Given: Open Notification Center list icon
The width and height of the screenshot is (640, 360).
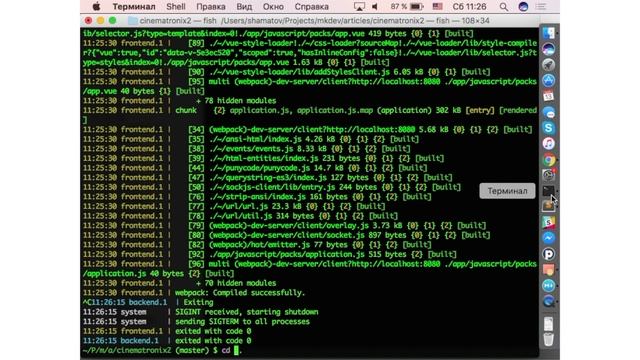Looking at the screenshot, I should (541, 7).
